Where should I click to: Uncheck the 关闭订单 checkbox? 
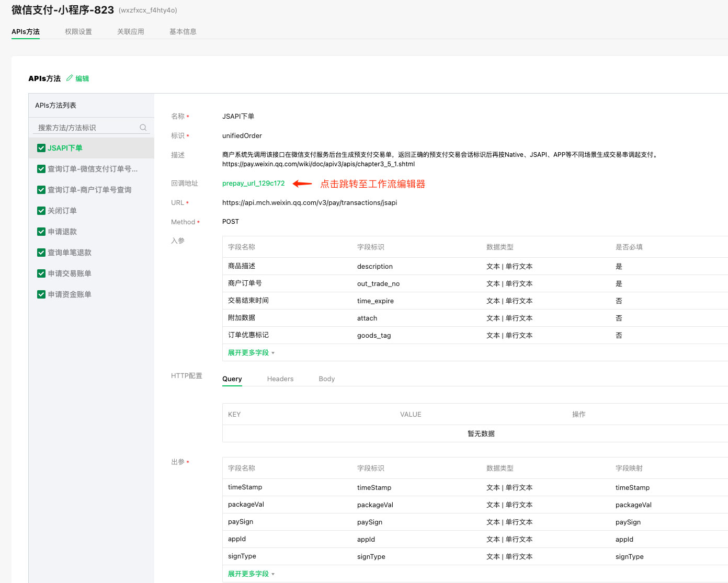[41, 211]
